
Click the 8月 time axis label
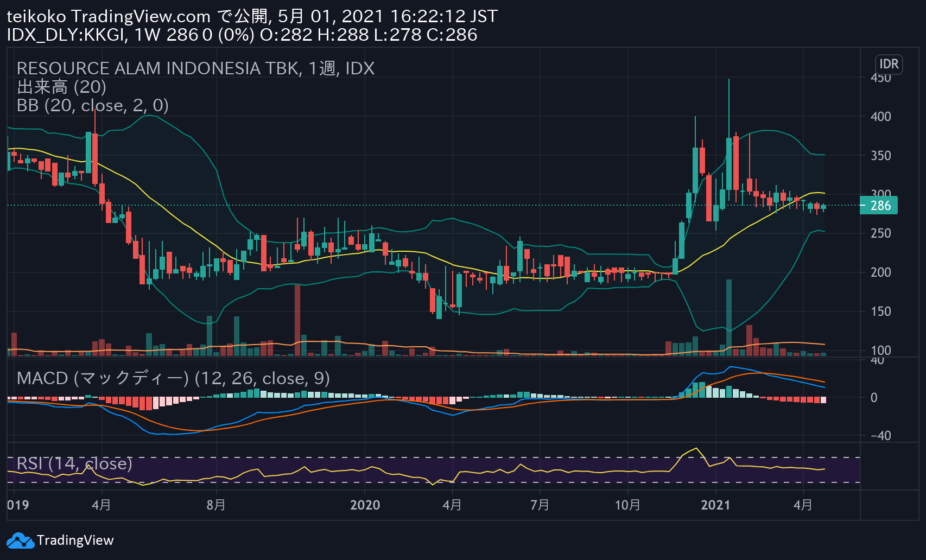pyautogui.click(x=216, y=505)
